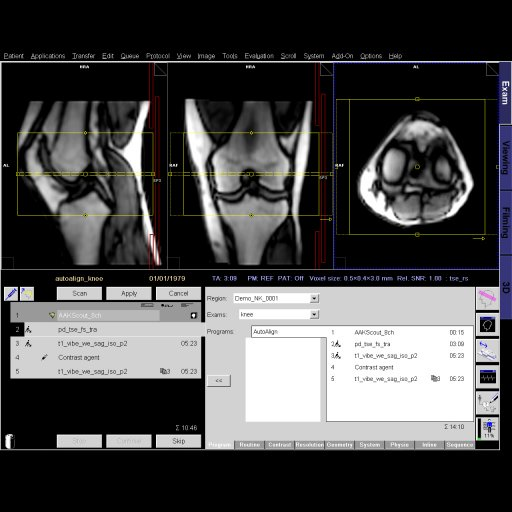Click the blue syringe injection icon
This screenshot has width=512, height=512.
point(11,294)
